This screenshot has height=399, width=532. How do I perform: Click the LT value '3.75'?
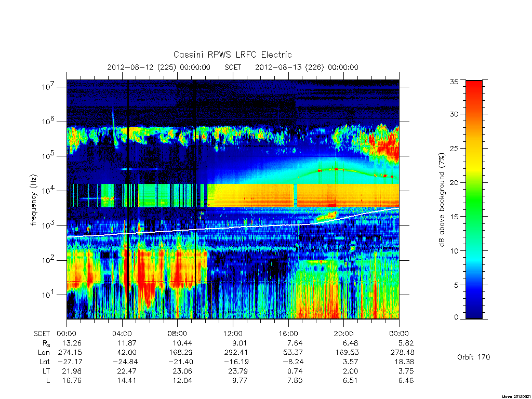(x=406, y=371)
